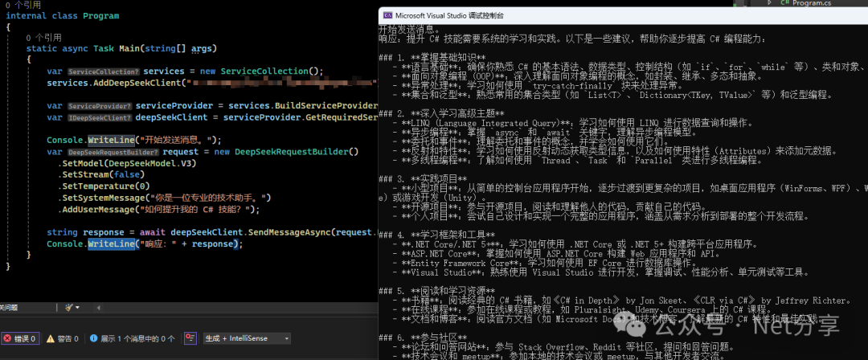Open 0 个引用 CodeLens above Main method
The image size is (868, 360).
pos(43,38)
